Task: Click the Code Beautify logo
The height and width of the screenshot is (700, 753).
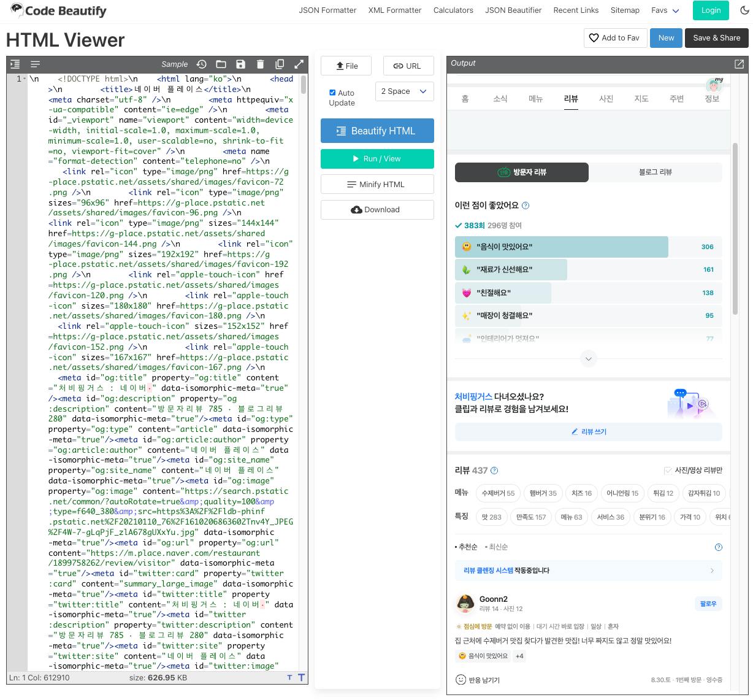Action: [58, 10]
